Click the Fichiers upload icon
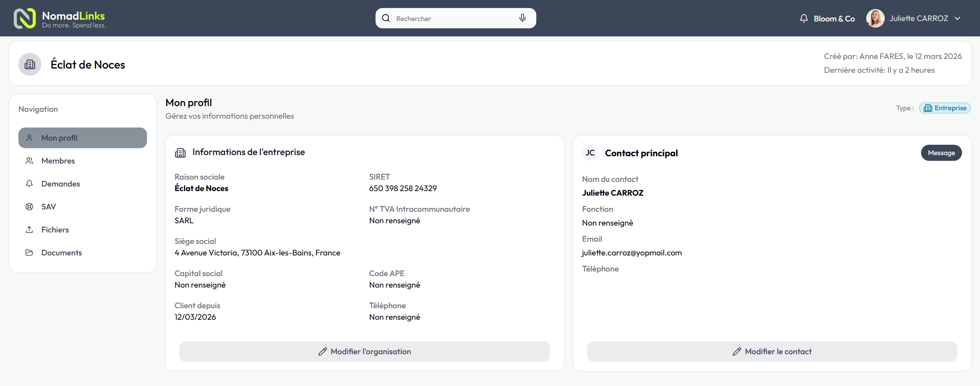This screenshot has width=980, height=386. pyautogui.click(x=29, y=230)
